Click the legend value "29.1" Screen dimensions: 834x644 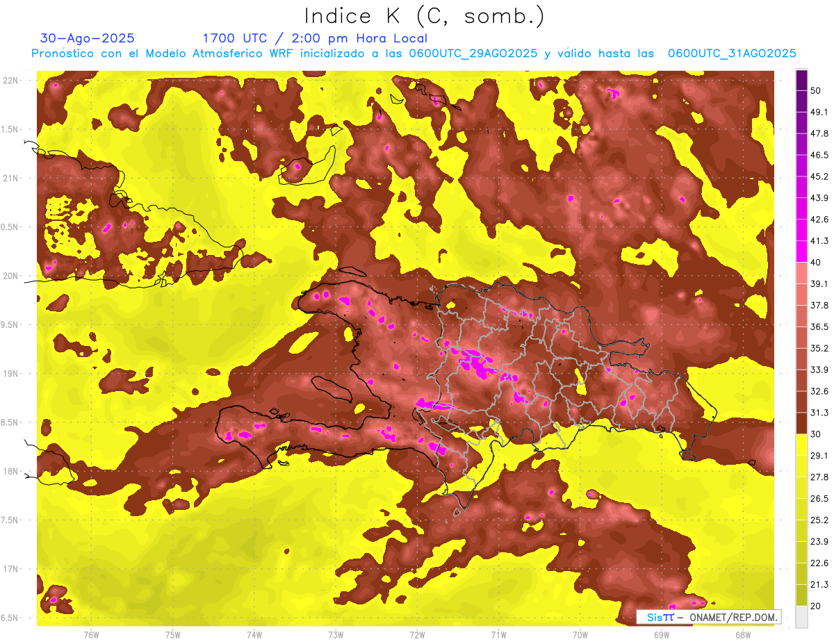pos(819,456)
